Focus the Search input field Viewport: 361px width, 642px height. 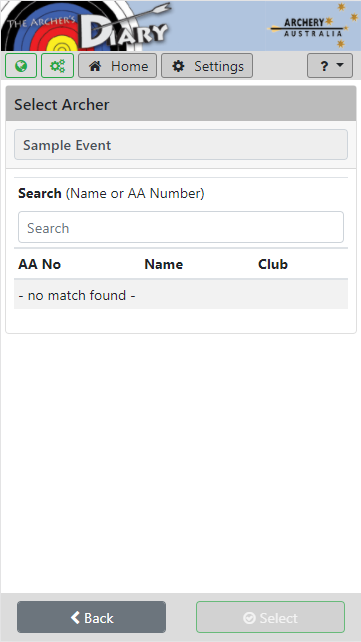click(x=181, y=227)
